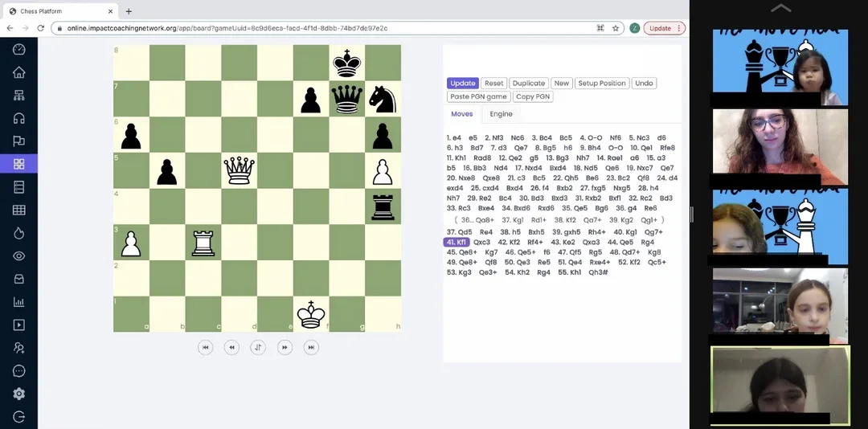
Task: Click the white queen on the board
Action: click(239, 170)
